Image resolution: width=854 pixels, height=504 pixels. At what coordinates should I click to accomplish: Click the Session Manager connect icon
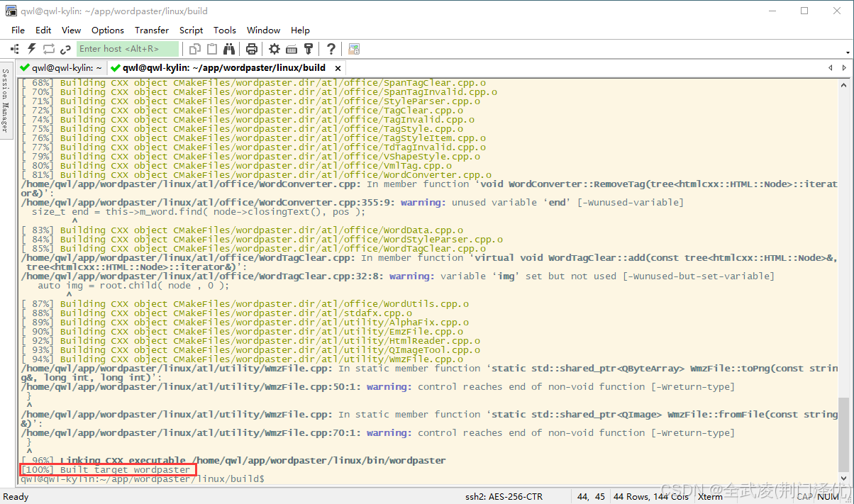(x=14, y=49)
